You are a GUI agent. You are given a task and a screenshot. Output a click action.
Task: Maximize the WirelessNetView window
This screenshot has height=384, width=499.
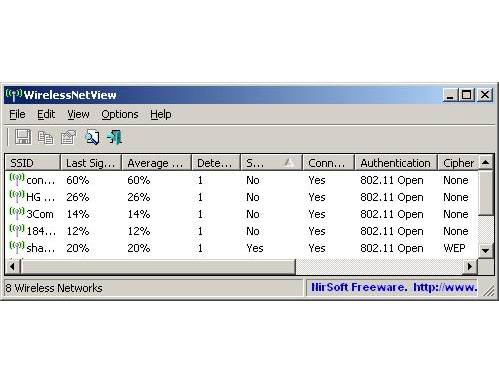pyautogui.click(x=466, y=95)
